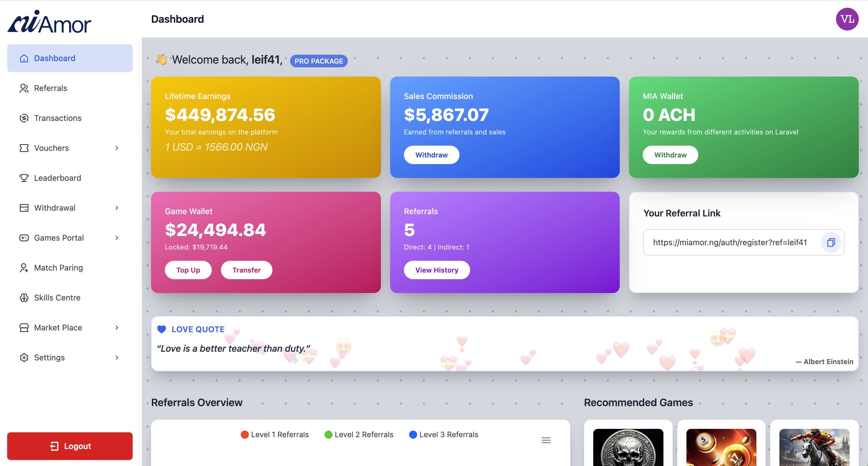The width and height of the screenshot is (868, 466).
Task: Click the PRO PACKAGE badge
Action: [318, 61]
